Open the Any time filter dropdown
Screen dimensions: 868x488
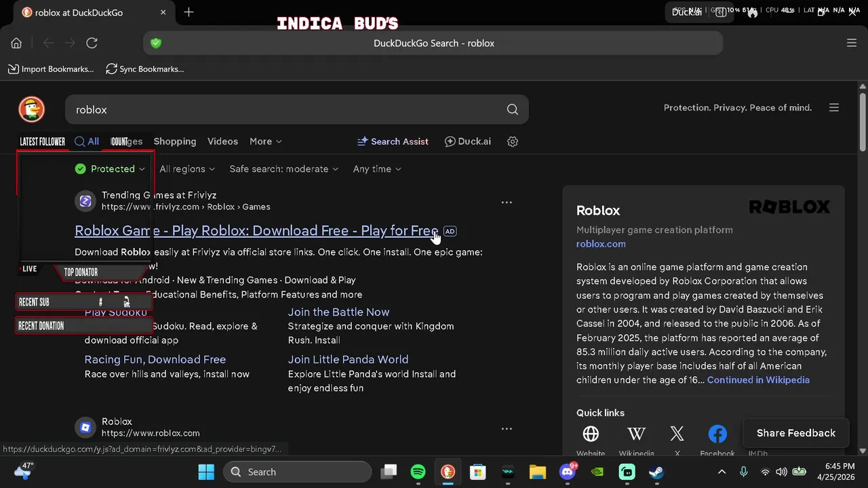(377, 169)
